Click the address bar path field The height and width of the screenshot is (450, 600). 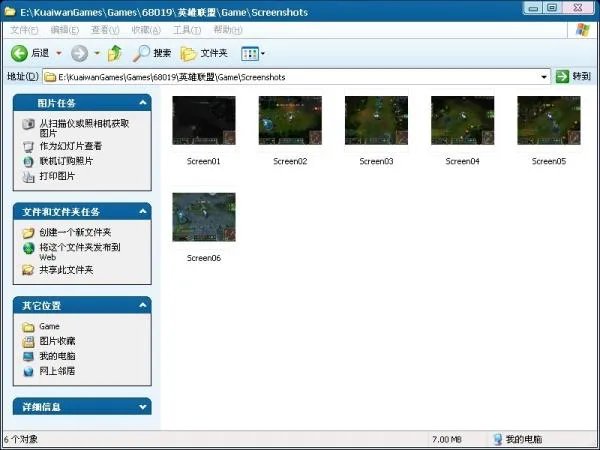tap(296, 77)
